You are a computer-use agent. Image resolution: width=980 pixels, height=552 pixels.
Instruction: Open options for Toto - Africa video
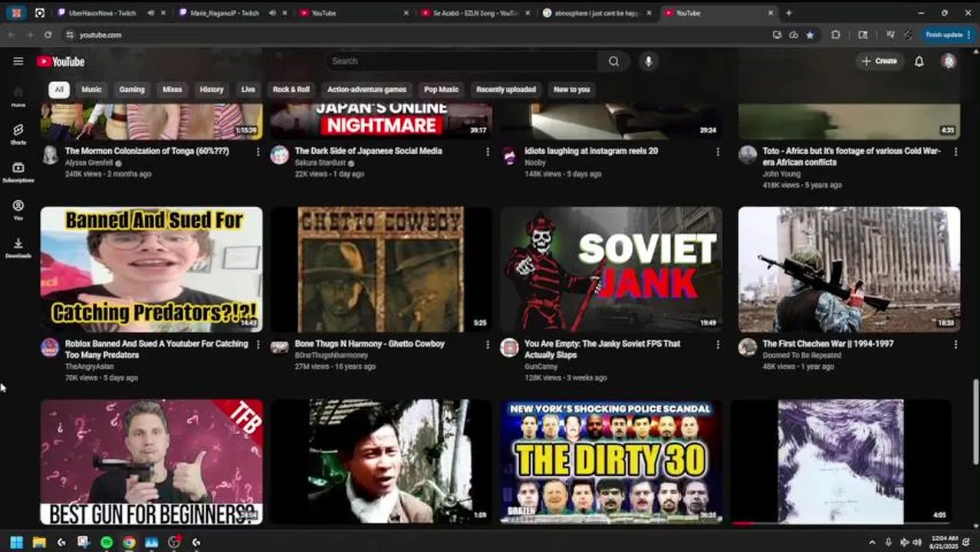[955, 152]
